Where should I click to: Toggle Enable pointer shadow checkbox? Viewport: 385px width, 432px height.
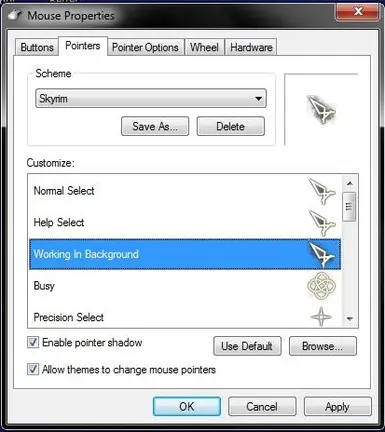(33, 342)
